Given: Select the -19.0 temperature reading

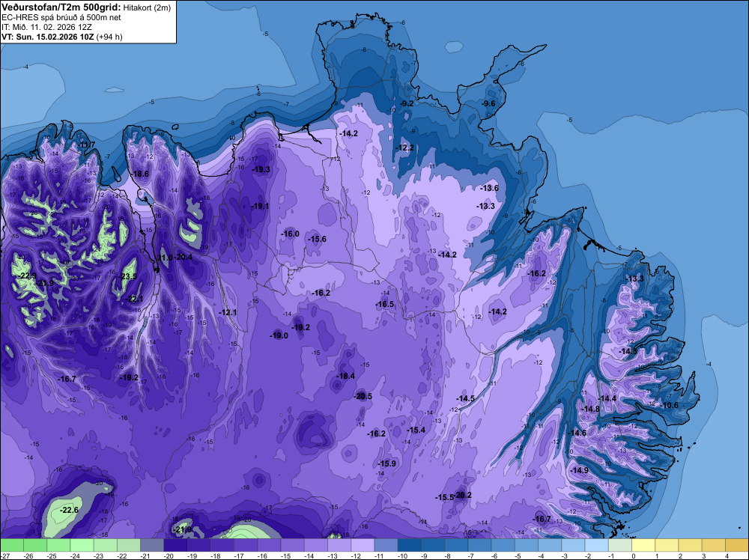Looking at the screenshot, I should (279, 335).
